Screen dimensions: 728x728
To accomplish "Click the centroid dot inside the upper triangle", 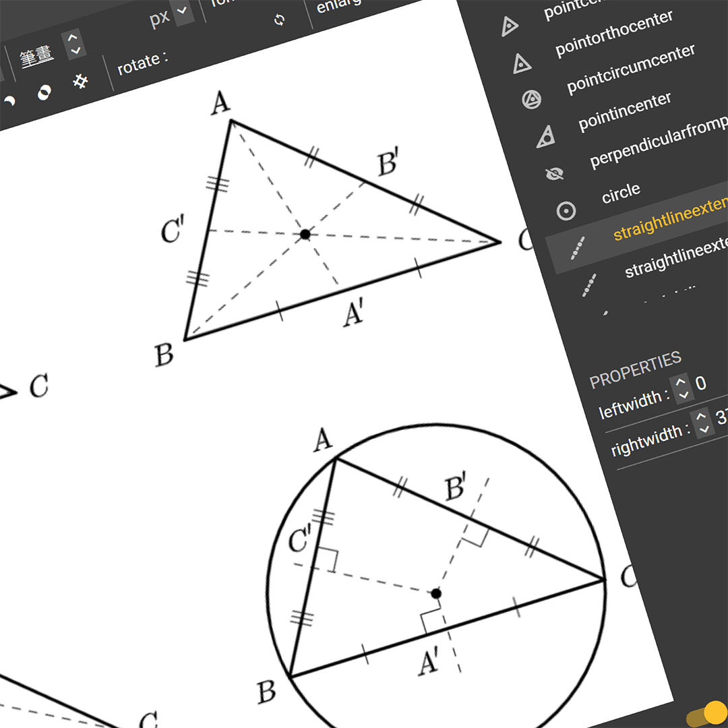I will click(305, 235).
